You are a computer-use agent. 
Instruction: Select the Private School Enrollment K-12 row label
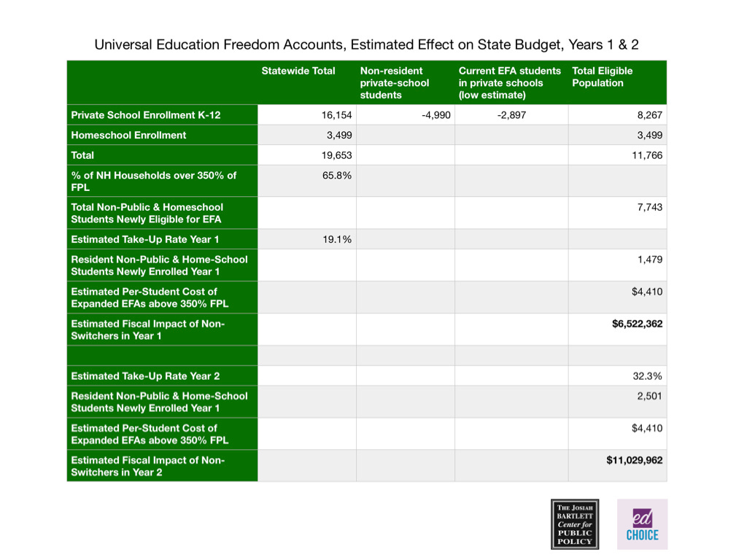tap(142, 114)
